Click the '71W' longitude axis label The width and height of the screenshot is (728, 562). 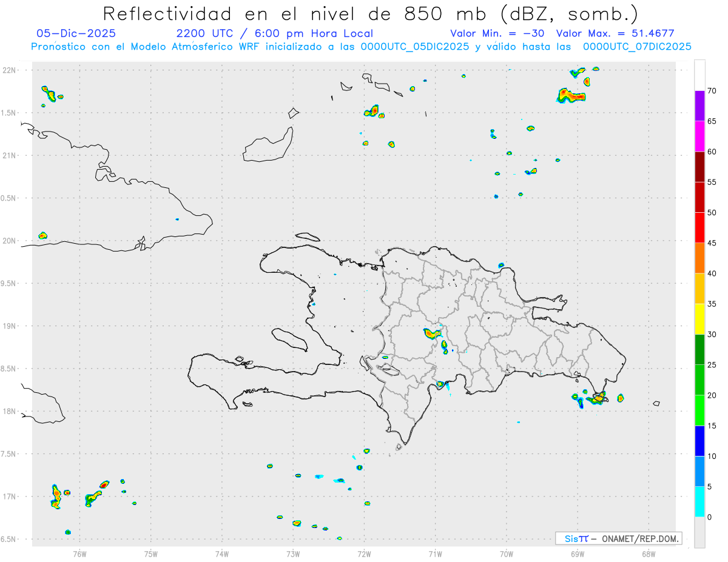point(435,553)
